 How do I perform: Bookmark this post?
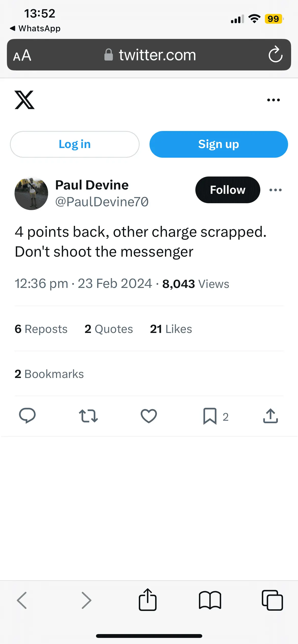click(x=210, y=416)
